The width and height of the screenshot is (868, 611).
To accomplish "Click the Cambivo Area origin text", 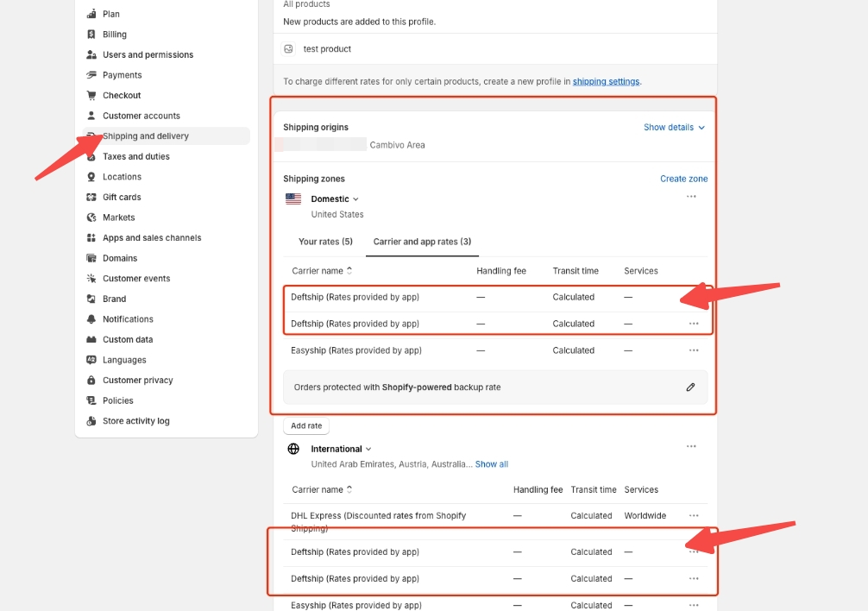I will point(398,145).
